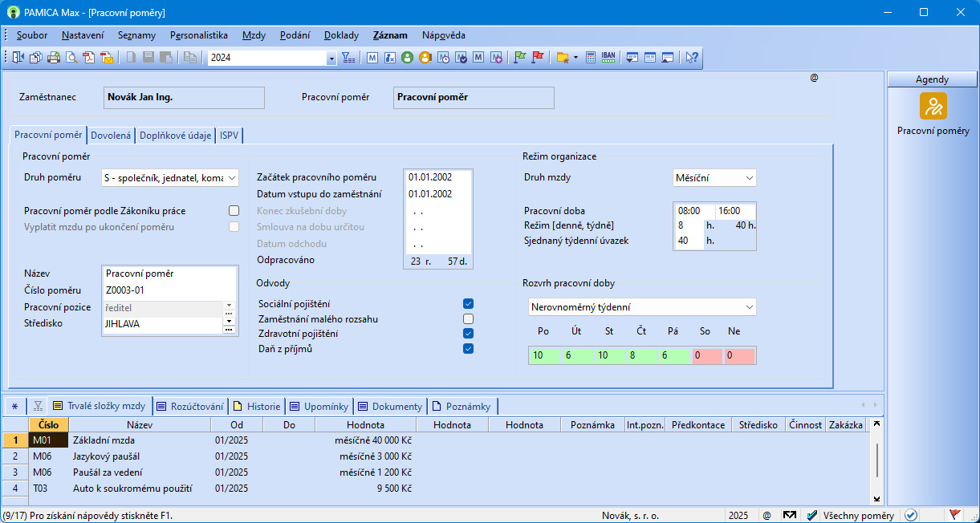Click the green person icon in toolbar
This screenshot has height=523, width=980.
(x=408, y=58)
